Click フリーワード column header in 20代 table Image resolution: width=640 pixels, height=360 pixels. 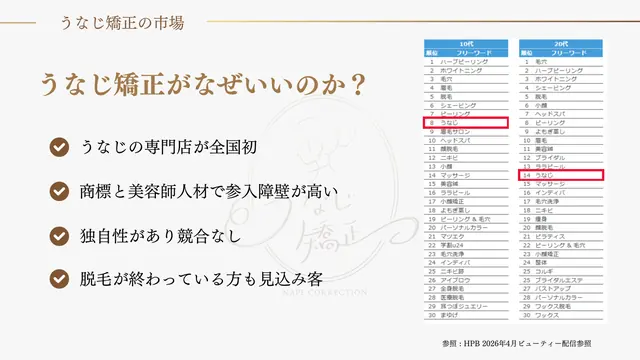(x=569, y=53)
